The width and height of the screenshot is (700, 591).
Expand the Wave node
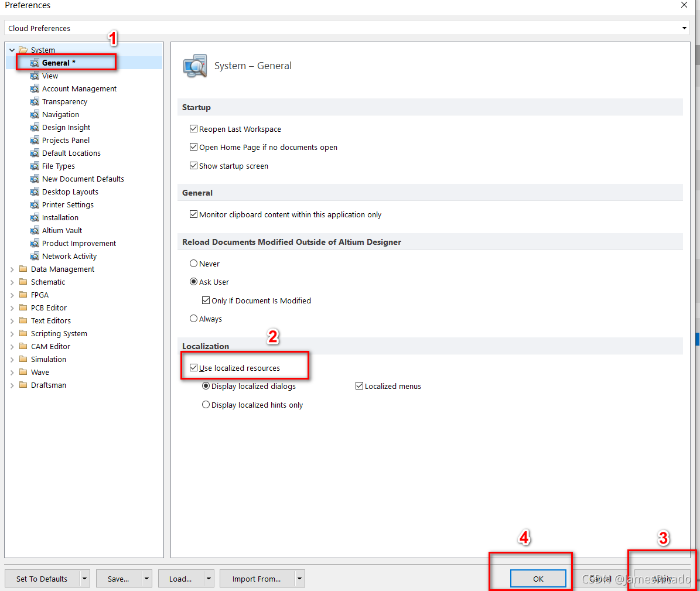tap(12, 373)
